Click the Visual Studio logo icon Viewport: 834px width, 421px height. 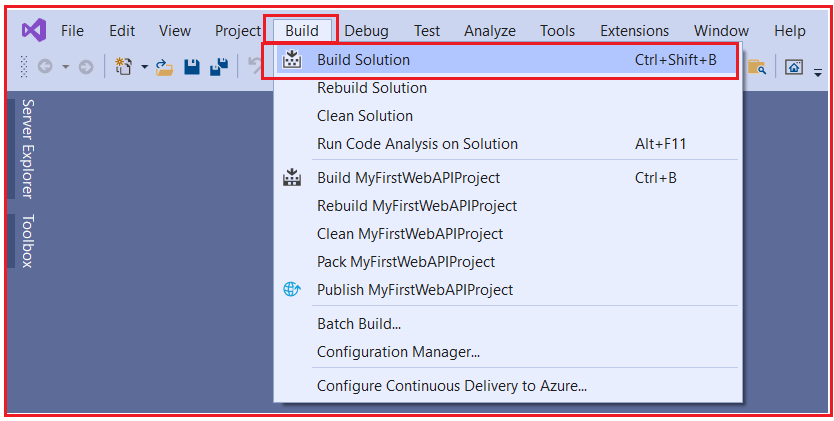coord(34,30)
